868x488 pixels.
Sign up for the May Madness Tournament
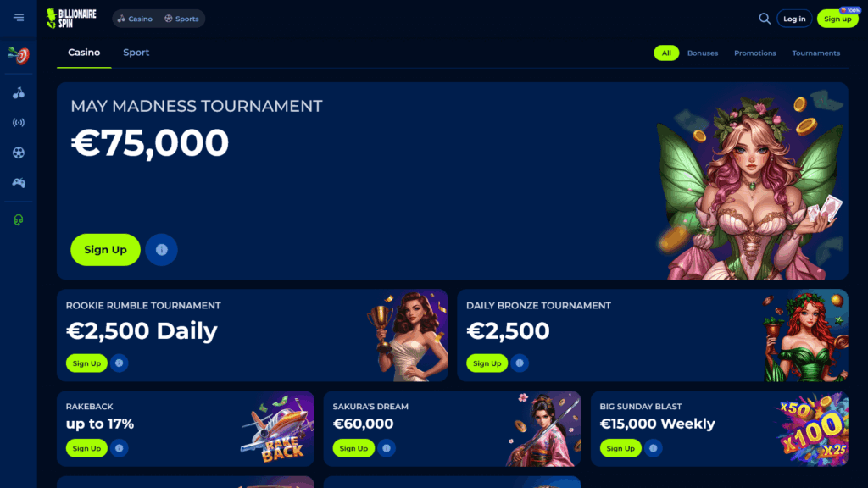point(105,250)
